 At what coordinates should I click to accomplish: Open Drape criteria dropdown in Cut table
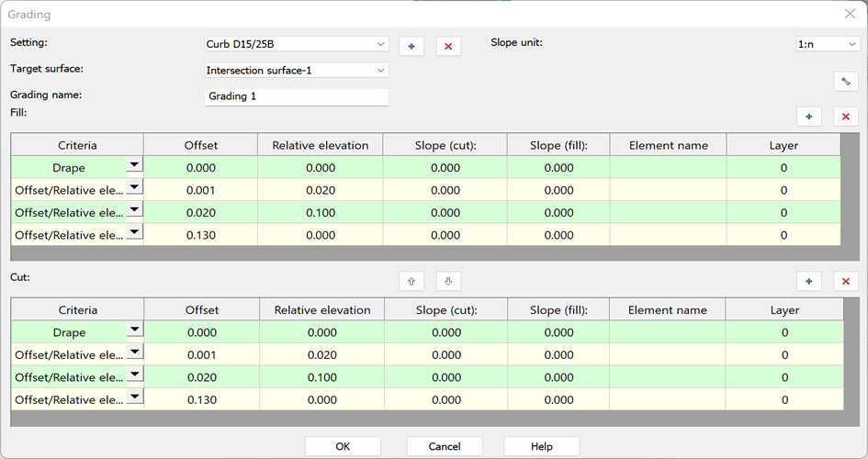(x=134, y=330)
